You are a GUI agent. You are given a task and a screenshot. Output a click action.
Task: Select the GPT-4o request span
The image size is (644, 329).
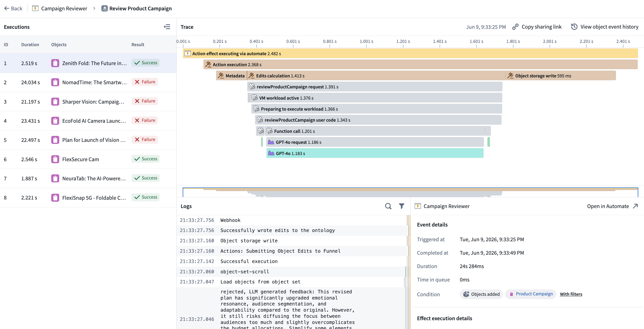pyautogui.click(x=375, y=142)
